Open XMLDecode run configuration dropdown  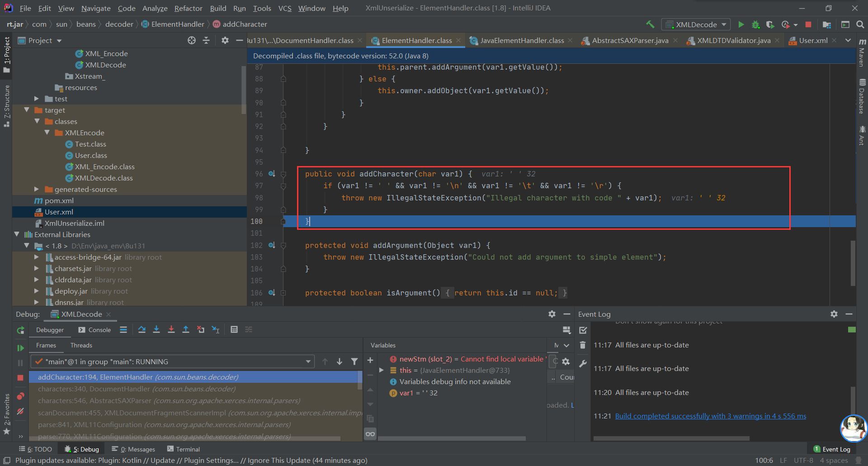[697, 24]
